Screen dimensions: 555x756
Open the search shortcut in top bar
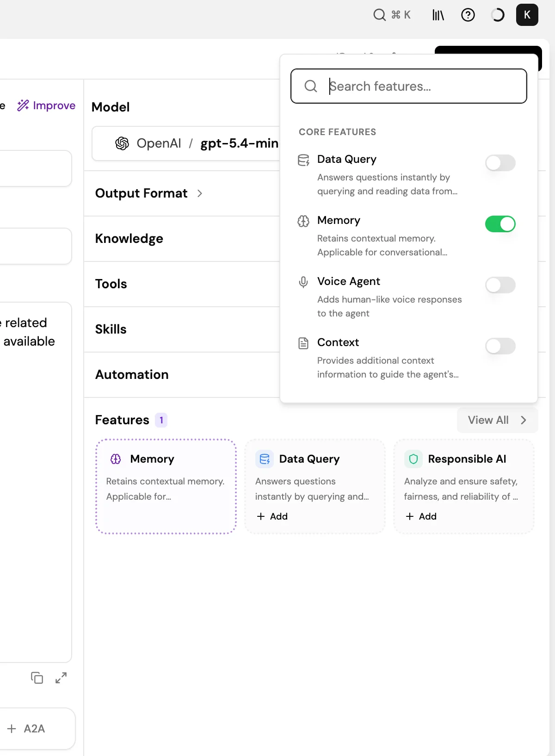coord(392,15)
